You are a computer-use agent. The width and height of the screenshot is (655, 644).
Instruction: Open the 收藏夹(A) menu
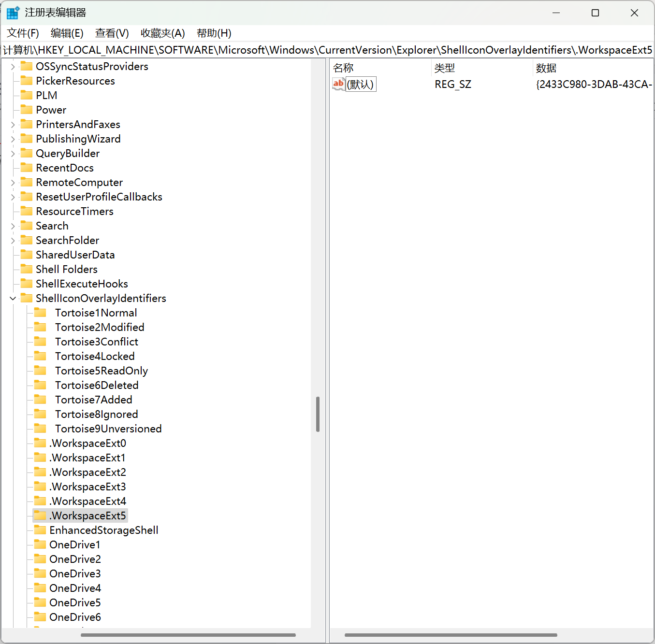click(x=163, y=33)
